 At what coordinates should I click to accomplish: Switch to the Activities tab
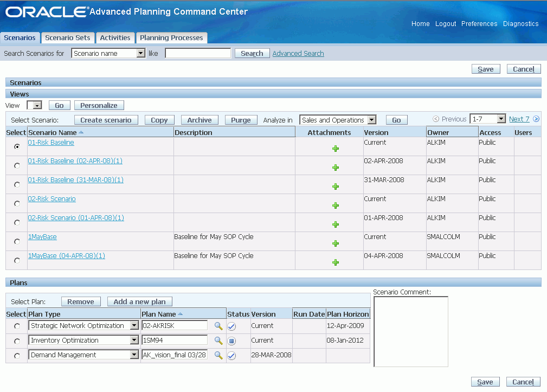pos(115,37)
